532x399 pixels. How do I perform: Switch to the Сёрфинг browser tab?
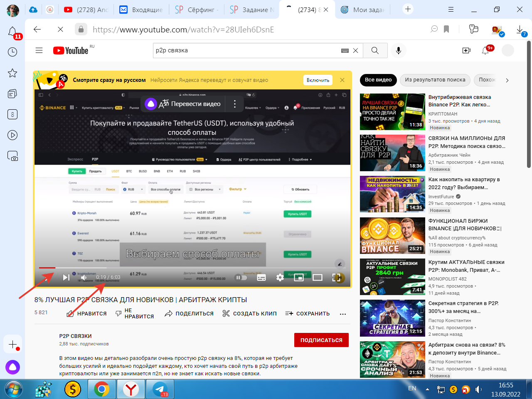point(197,10)
